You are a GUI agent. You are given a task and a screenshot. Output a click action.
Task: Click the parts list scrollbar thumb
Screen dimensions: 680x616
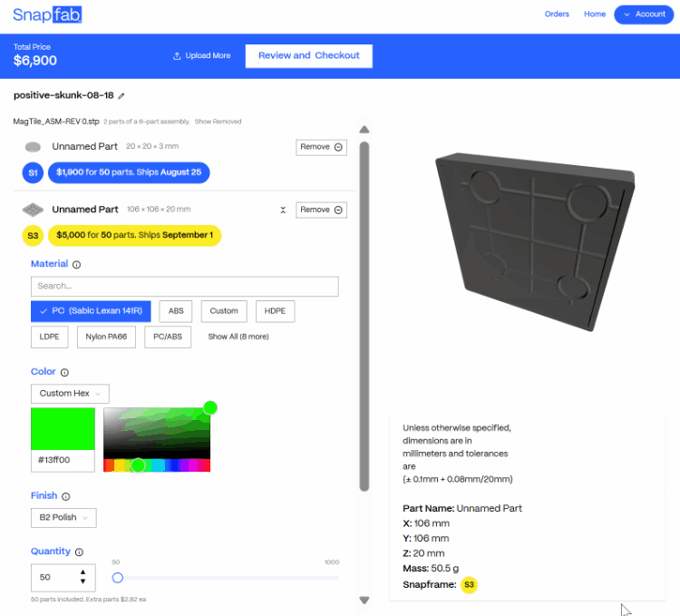point(364,317)
